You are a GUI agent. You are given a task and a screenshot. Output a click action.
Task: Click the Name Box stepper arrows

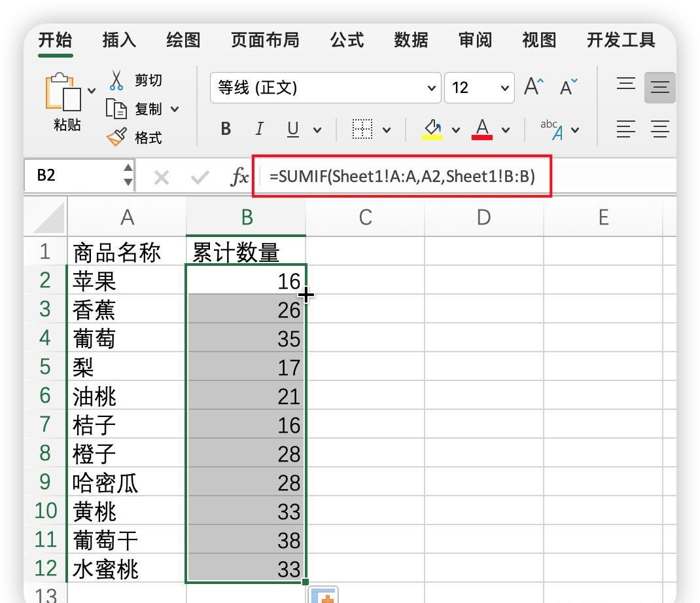[x=128, y=175]
